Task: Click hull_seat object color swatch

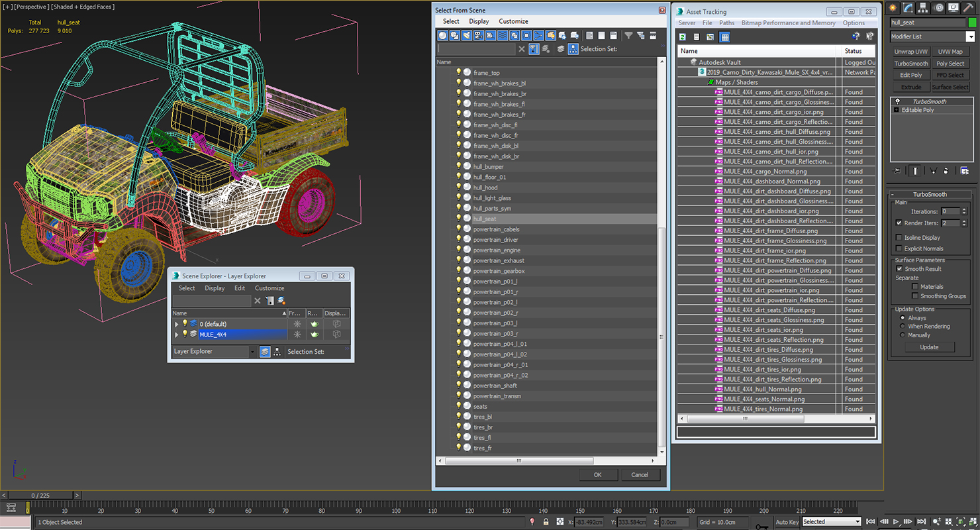Action: 972,23
